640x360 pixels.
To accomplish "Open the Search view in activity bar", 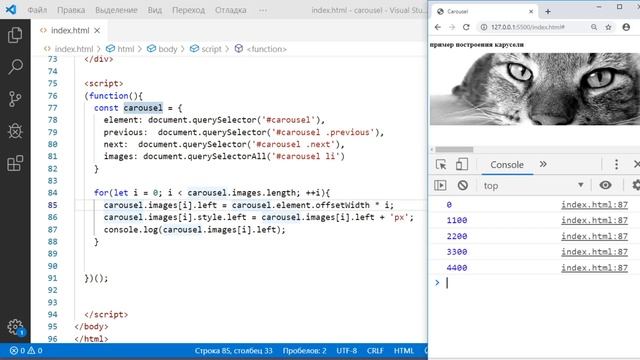I will click(x=15, y=67).
